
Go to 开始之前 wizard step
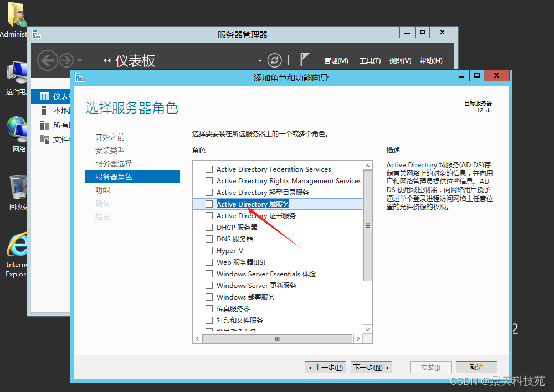point(110,137)
